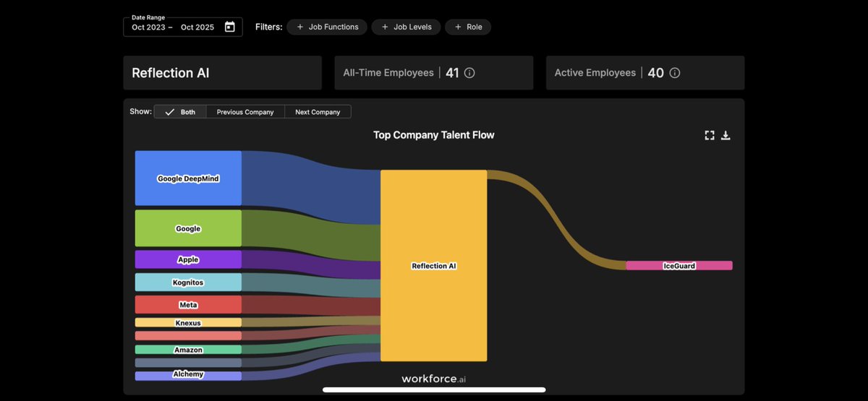
Task: Show Previous Company only
Action: (x=245, y=112)
